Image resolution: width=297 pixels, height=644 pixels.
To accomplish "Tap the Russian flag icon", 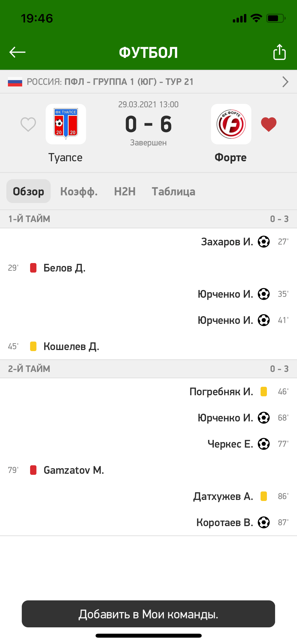I will click(x=15, y=82).
